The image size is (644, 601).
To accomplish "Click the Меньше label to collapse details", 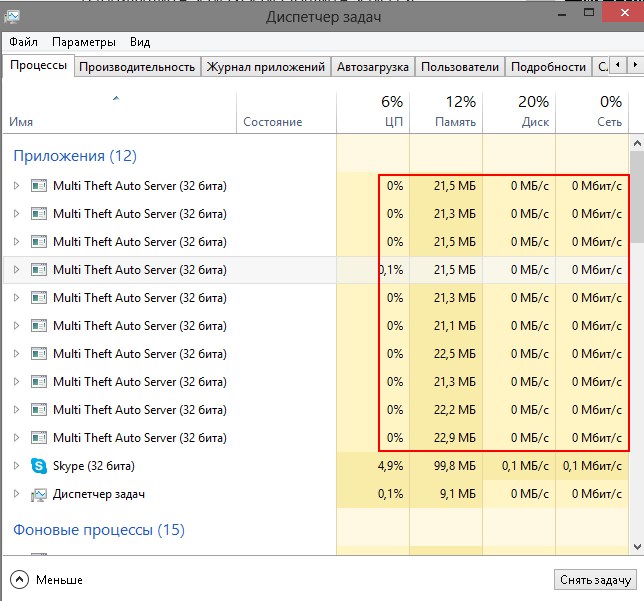I will coord(59,580).
